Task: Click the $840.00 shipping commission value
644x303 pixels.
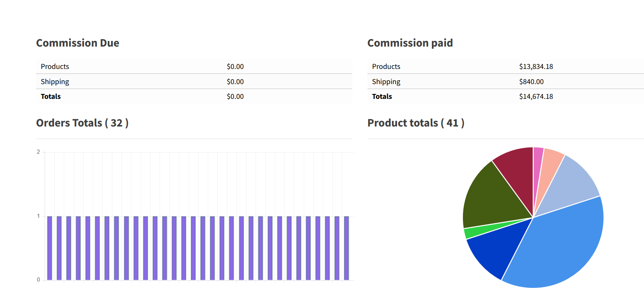Action: [x=531, y=82]
